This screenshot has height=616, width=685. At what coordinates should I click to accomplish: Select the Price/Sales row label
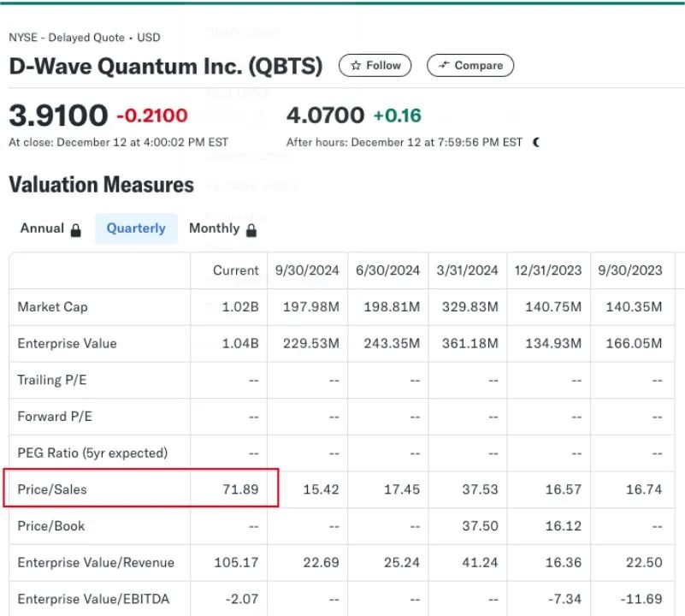52,490
